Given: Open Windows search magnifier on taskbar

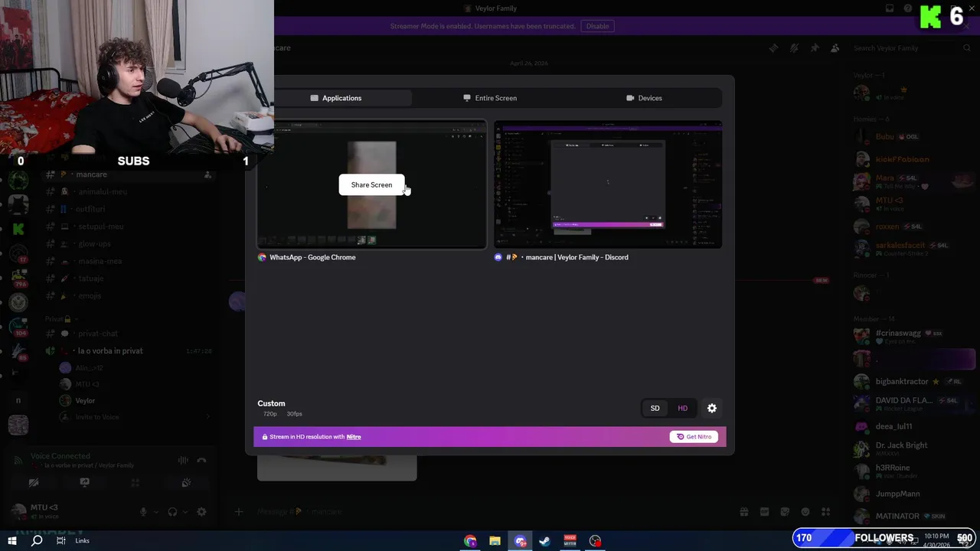Looking at the screenshot, I should coord(36,540).
